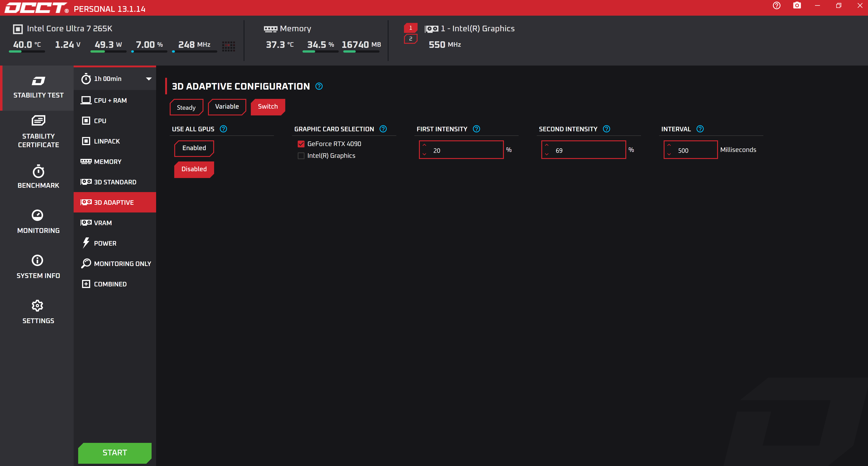Uncheck the GeForce RTX 4090 checkbox
This screenshot has width=868, height=466.
point(301,144)
